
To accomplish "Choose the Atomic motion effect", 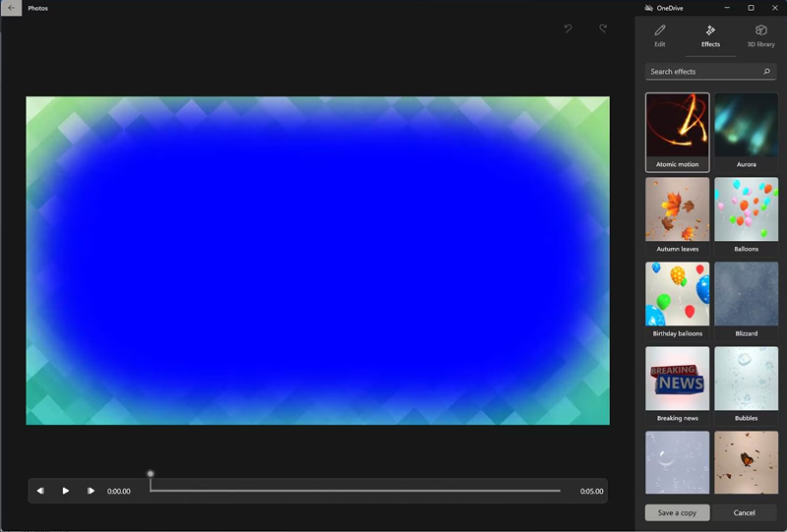I will pos(677,132).
